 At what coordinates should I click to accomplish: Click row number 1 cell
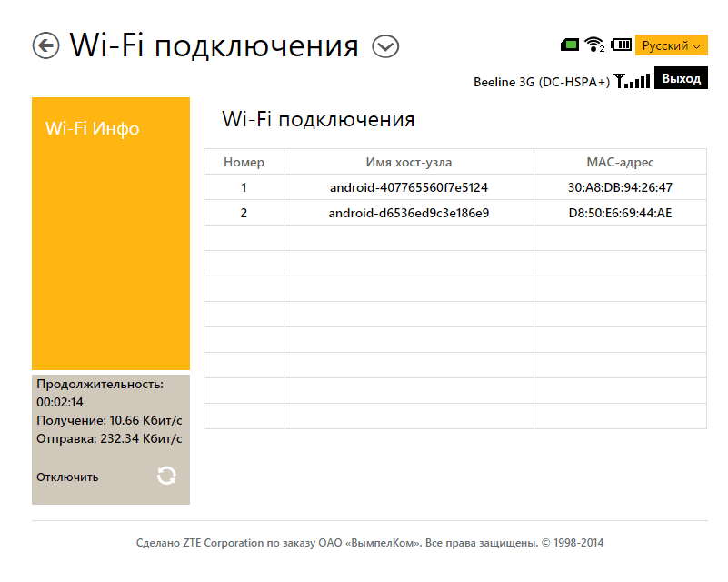point(244,187)
